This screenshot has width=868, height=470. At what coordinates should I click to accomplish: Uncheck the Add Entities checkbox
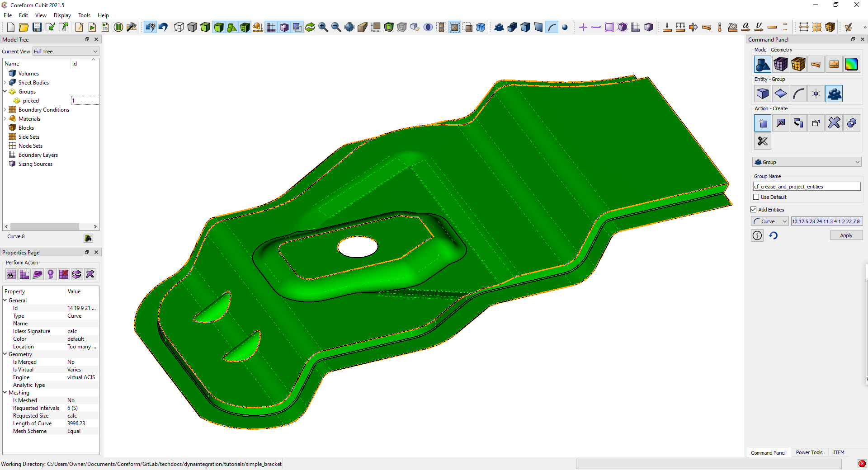coord(754,210)
